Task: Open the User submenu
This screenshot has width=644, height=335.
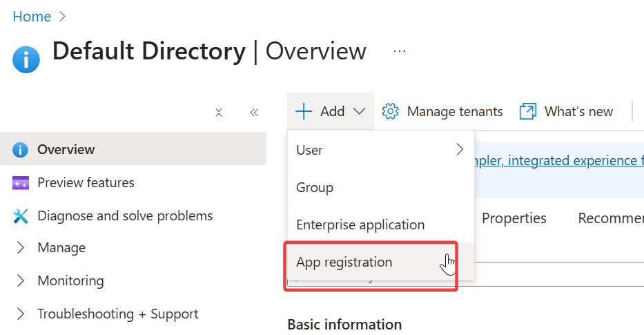Action: 380,150
